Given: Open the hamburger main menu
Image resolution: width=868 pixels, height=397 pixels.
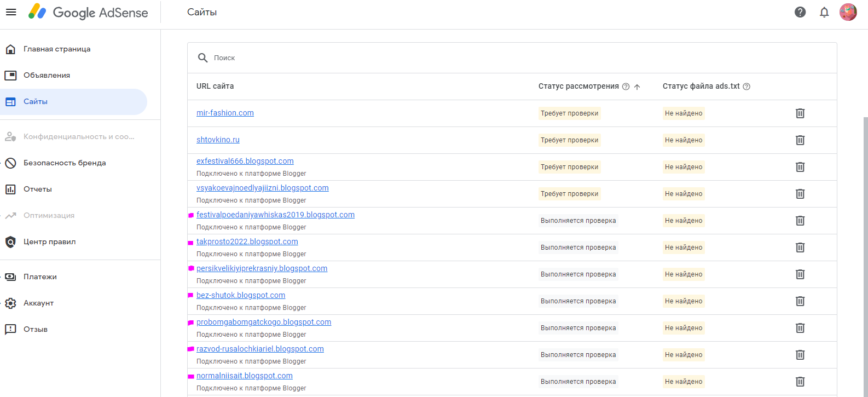Looking at the screenshot, I should tap(11, 12).
